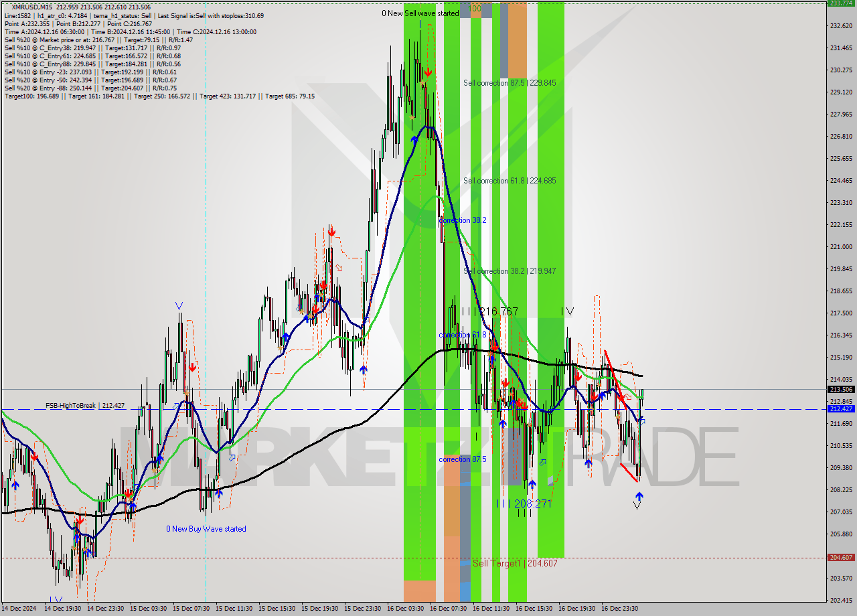Click the blue 'correction 87.5' label
The image size is (857, 616).
(463, 459)
